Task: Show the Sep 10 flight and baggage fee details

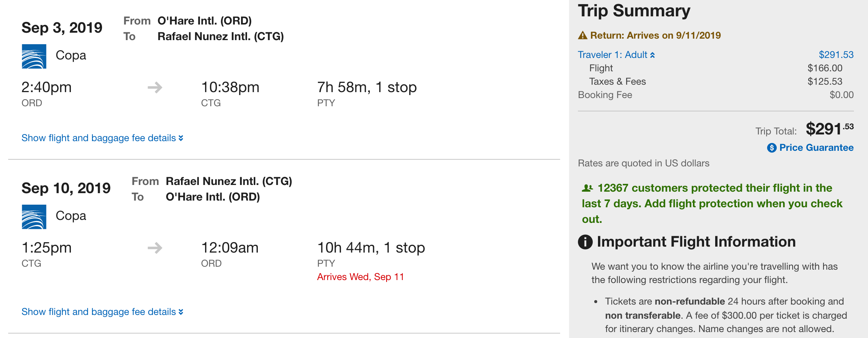Action: [102, 312]
